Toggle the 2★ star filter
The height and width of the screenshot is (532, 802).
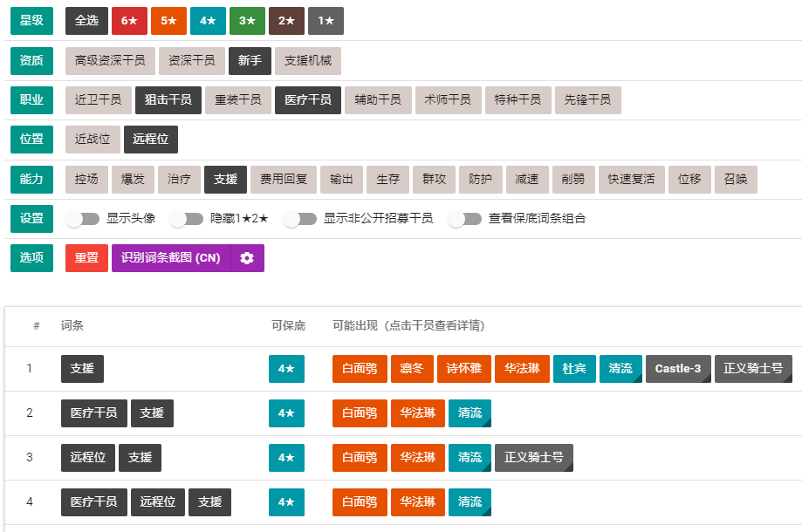pyautogui.click(x=285, y=20)
